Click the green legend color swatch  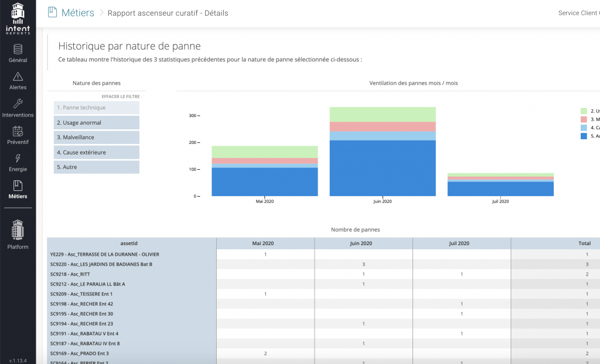tap(582, 111)
